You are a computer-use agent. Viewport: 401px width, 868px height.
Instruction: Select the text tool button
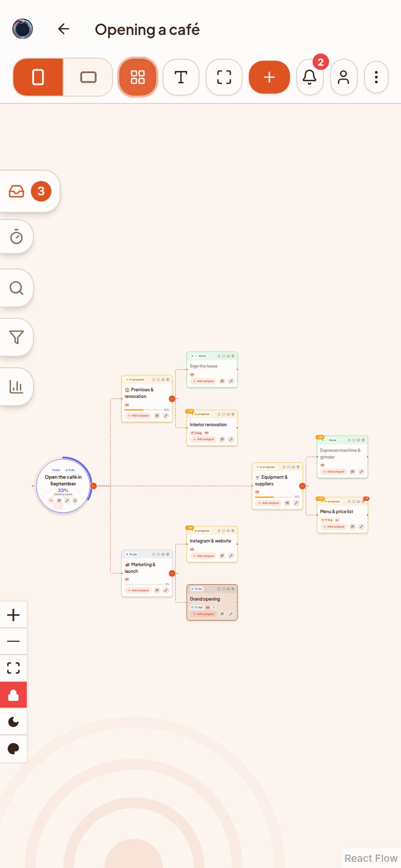[181, 77]
